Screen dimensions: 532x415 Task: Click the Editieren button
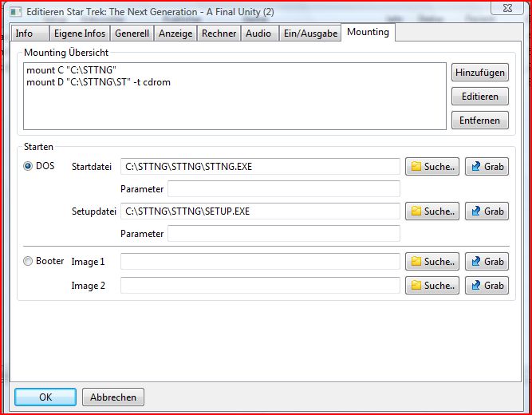479,97
